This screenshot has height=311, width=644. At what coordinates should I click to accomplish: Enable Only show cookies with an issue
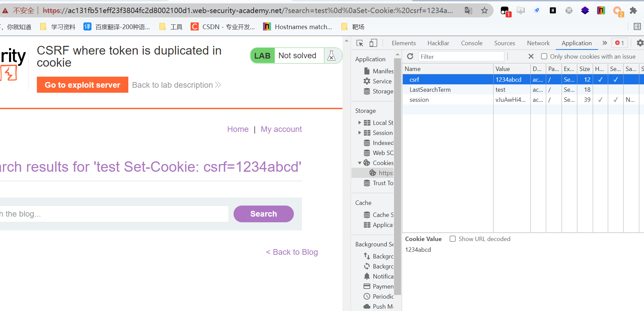pyautogui.click(x=544, y=56)
